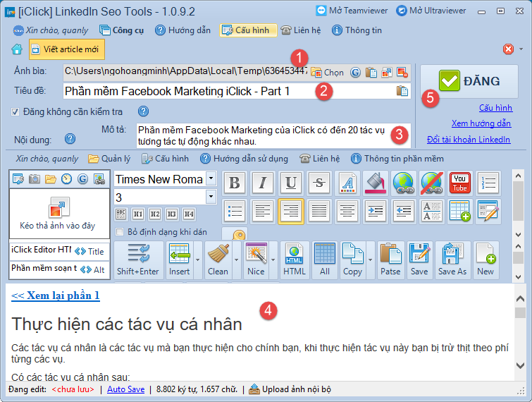Image resolution: width=532 pixels, height=402 pixels.
Task: Apply Italic formatting in the editor toolbar
Action: (263, 183)
